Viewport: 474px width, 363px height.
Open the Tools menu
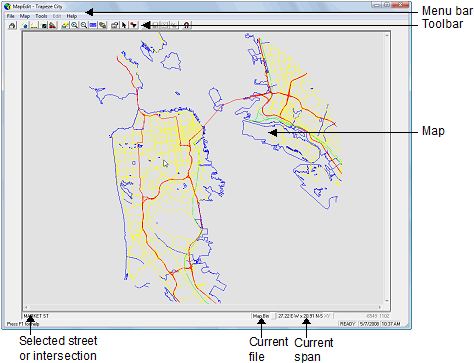[41, 16]
